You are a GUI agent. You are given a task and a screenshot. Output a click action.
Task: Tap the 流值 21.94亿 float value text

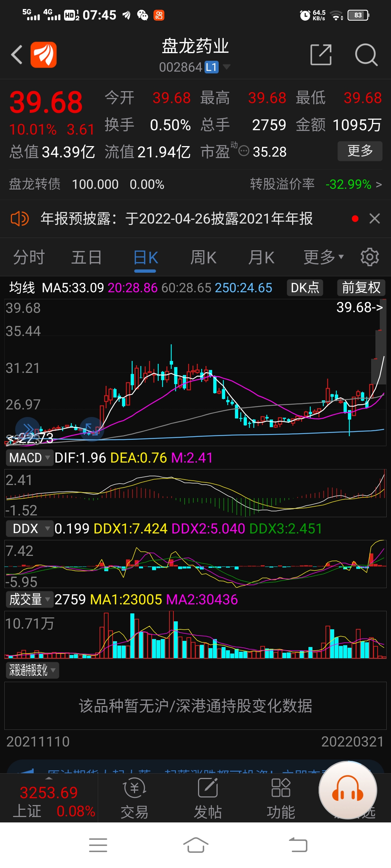[148, 152]
